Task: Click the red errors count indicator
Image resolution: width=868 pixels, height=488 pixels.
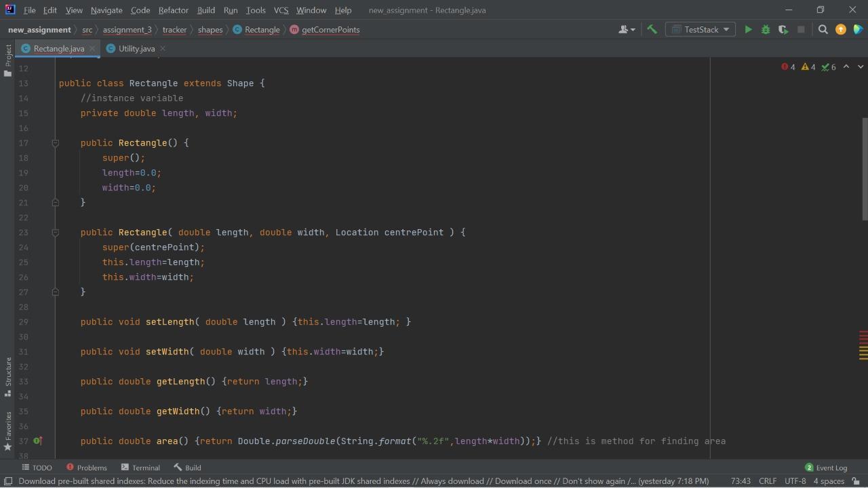Action: click(x=788, y=67)
